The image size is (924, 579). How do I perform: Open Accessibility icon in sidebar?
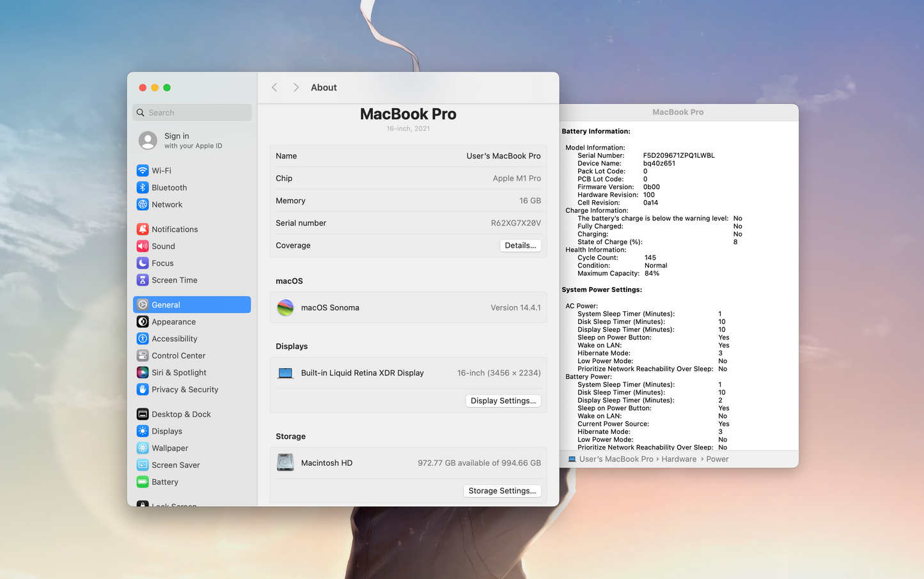point(143,339)
